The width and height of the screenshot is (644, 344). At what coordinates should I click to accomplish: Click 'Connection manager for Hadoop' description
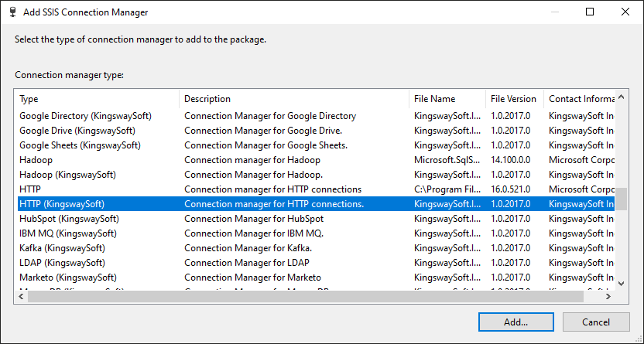tap(252, 160)
